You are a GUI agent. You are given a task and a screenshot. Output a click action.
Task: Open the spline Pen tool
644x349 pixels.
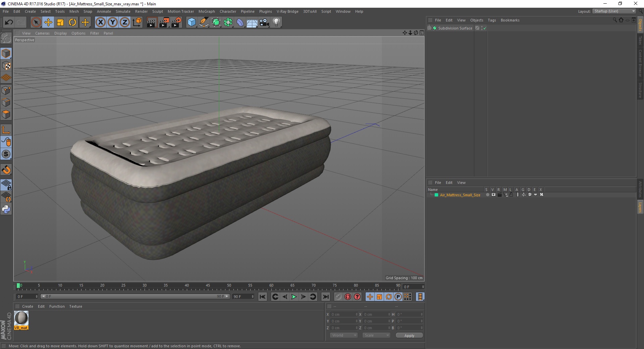[x=204, y=22]
